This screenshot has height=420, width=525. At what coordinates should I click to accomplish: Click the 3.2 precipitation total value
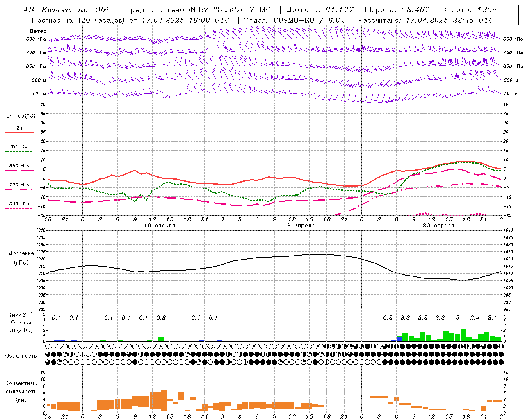[x=422, y=317]
